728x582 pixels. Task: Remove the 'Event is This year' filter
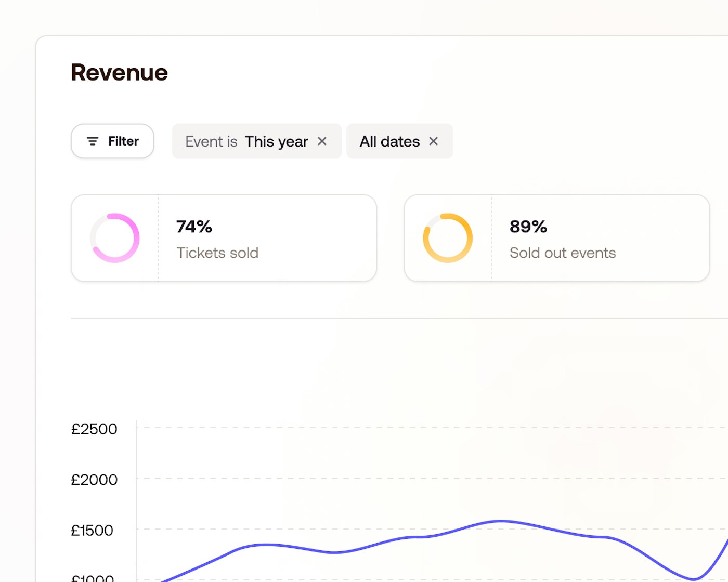pyautogui.click(x=322, y=141)
